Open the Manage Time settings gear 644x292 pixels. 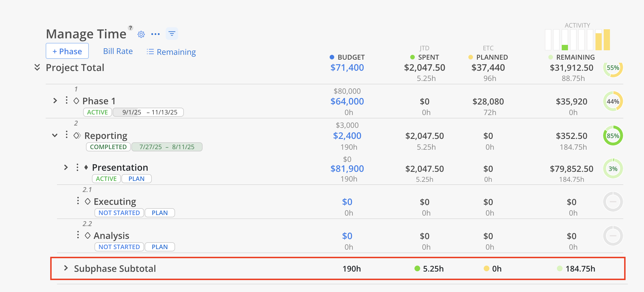141,34
